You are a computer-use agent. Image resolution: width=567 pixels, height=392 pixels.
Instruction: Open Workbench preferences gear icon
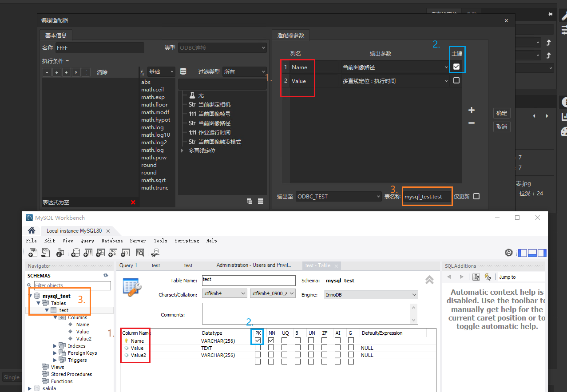pos(509,253)
